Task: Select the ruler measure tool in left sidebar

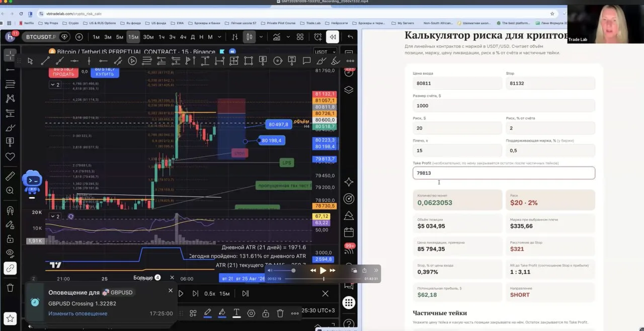Action: (x=10, y=176)
